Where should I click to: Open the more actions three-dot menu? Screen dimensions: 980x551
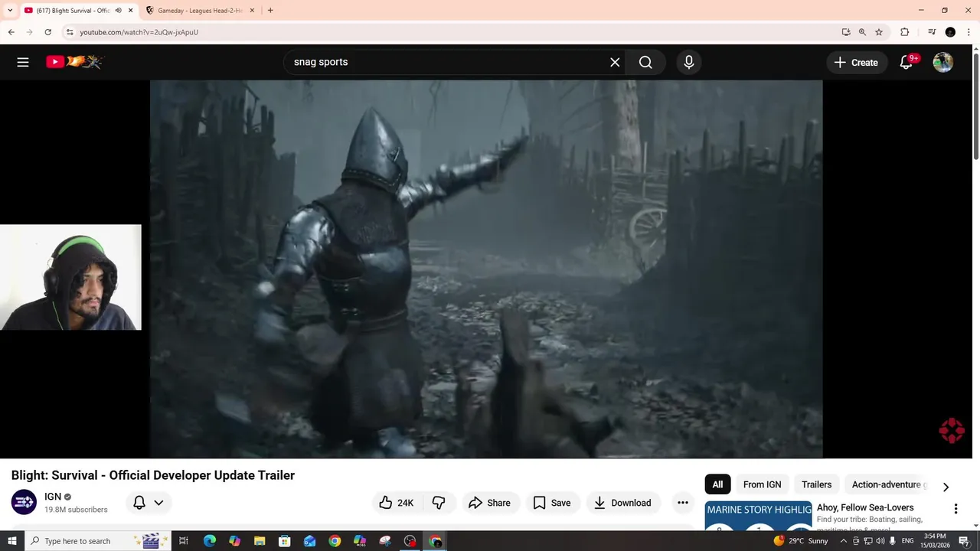pos(683,503)
